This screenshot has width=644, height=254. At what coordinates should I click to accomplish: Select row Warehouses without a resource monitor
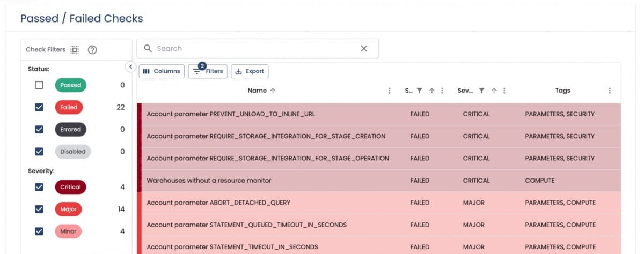(x=379, y=181)
